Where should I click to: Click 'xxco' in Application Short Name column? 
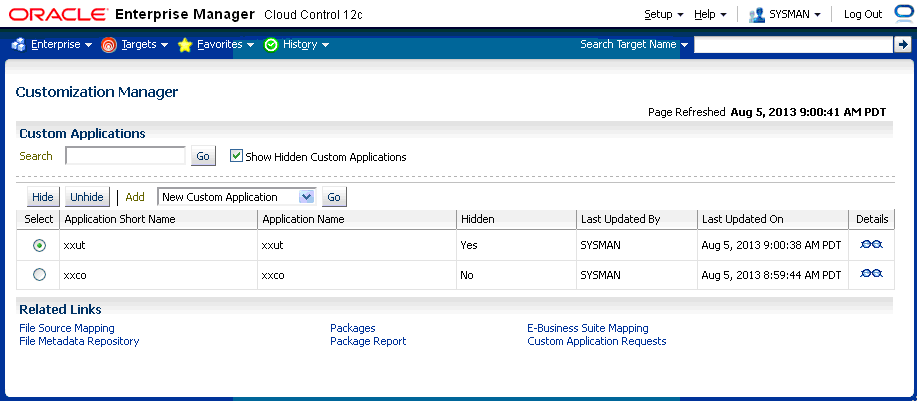tap(75, 275)
